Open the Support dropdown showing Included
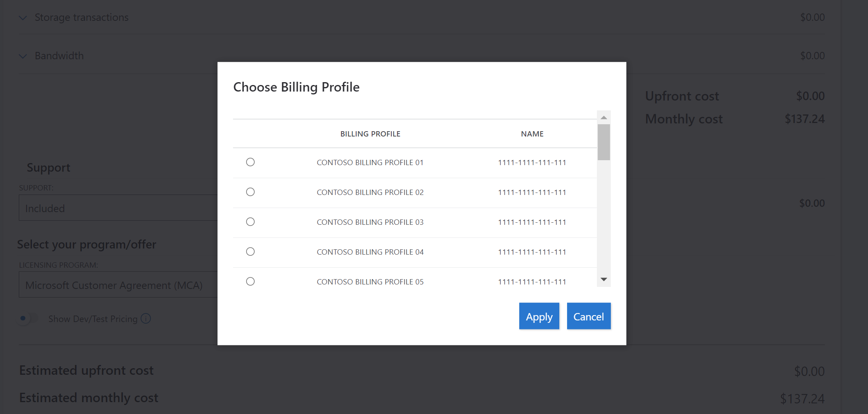Viewport: 868px width, 414px height. pos(118,208)
